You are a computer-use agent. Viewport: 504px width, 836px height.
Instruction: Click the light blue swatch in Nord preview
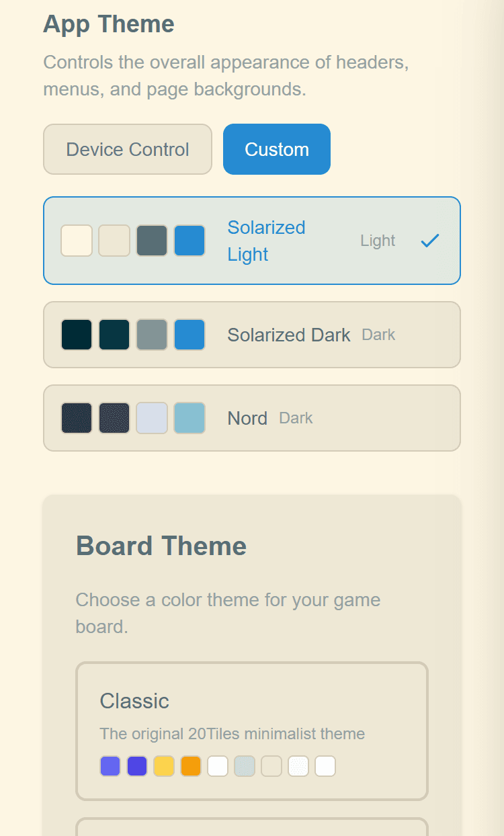[x=190, y=417]
